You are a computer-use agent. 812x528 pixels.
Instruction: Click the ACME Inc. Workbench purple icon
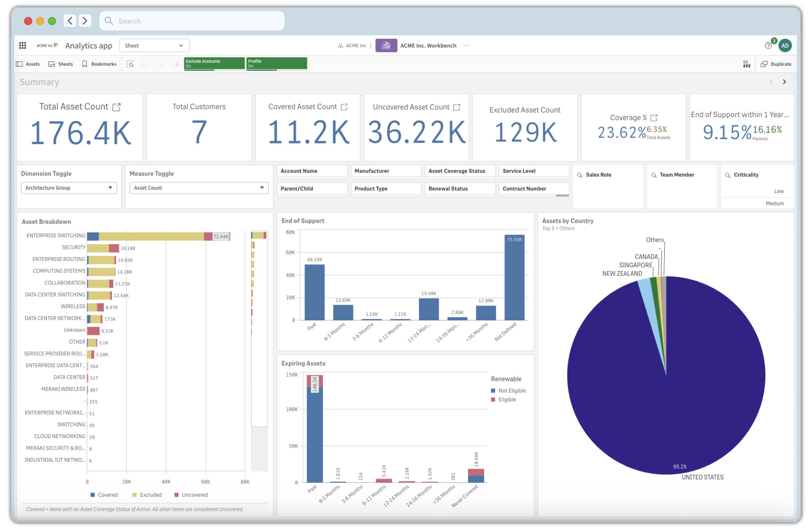pos(386,45)
